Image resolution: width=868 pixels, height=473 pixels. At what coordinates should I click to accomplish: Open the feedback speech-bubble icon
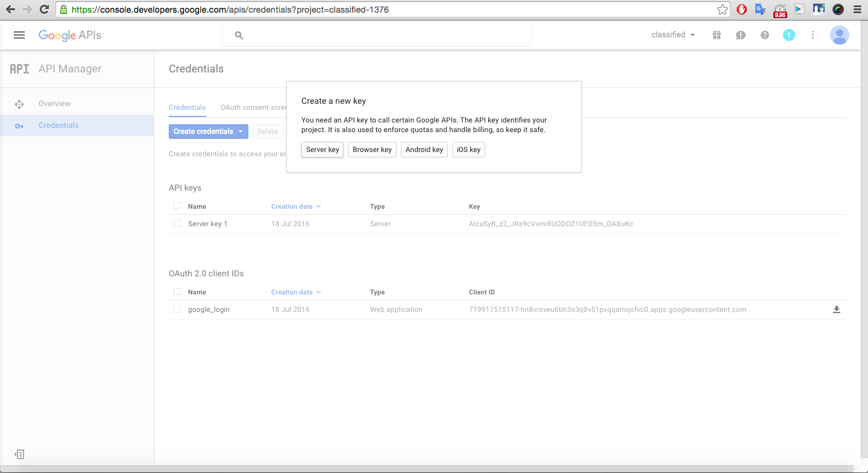(x=741, y=35)
